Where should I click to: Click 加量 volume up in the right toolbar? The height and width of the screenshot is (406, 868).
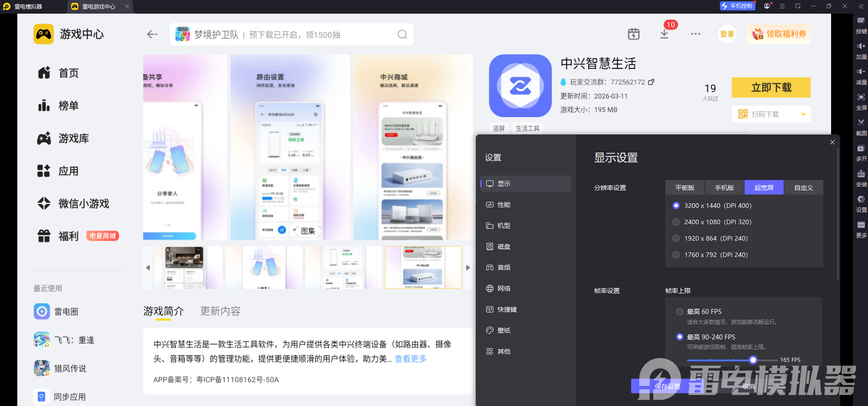(x=861, y=51)
